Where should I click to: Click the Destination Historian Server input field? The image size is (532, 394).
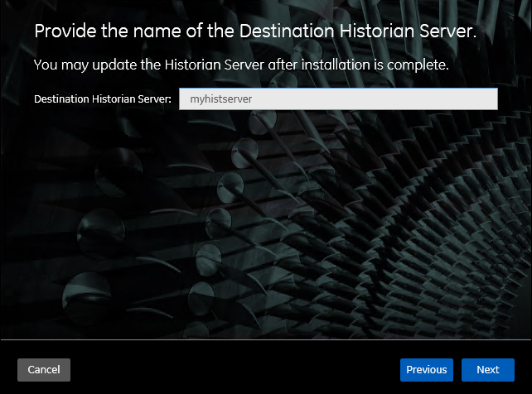pos(338,99)
